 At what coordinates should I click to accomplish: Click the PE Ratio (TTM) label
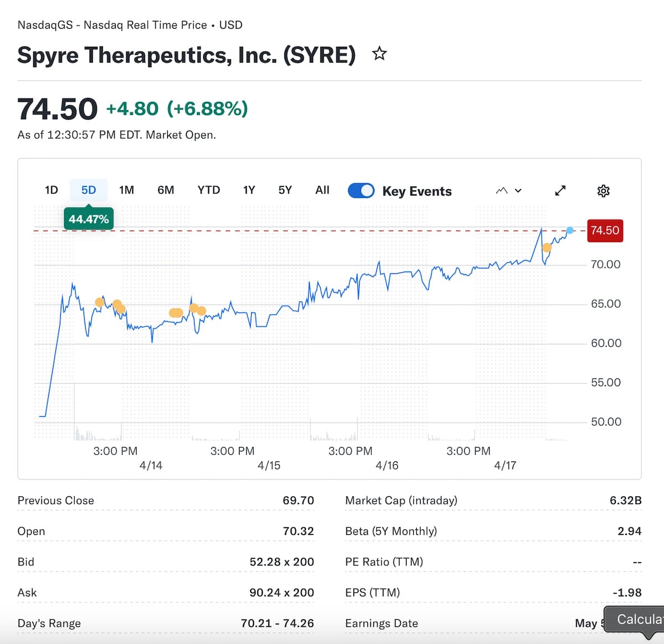click(384, 562)
